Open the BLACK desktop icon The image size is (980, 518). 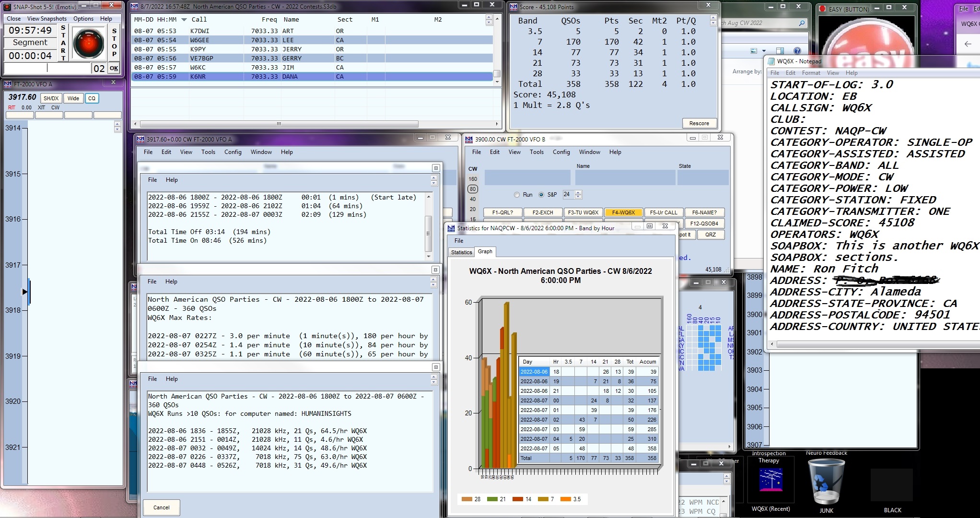click(892, 485)
